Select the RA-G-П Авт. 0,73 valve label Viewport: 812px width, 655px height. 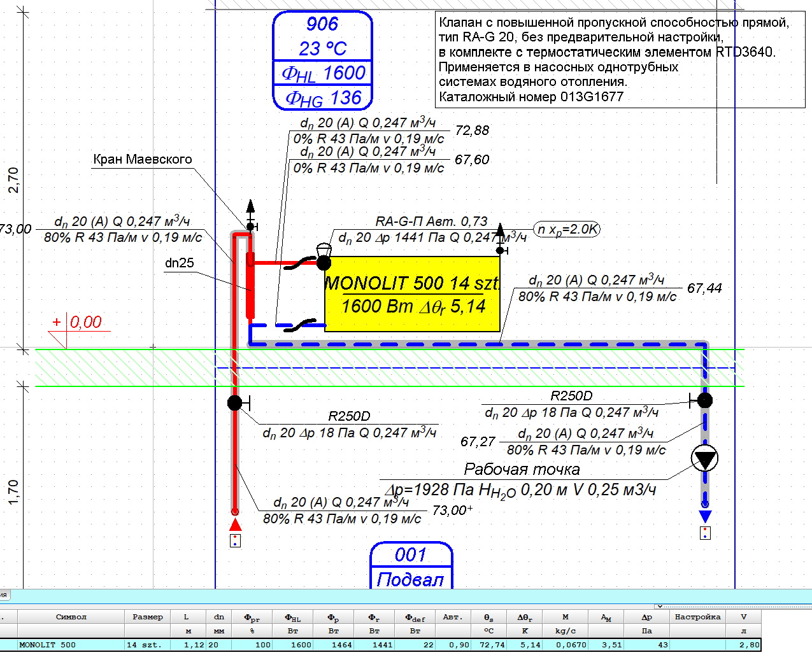pyautogui.click(x=431, y=222)
